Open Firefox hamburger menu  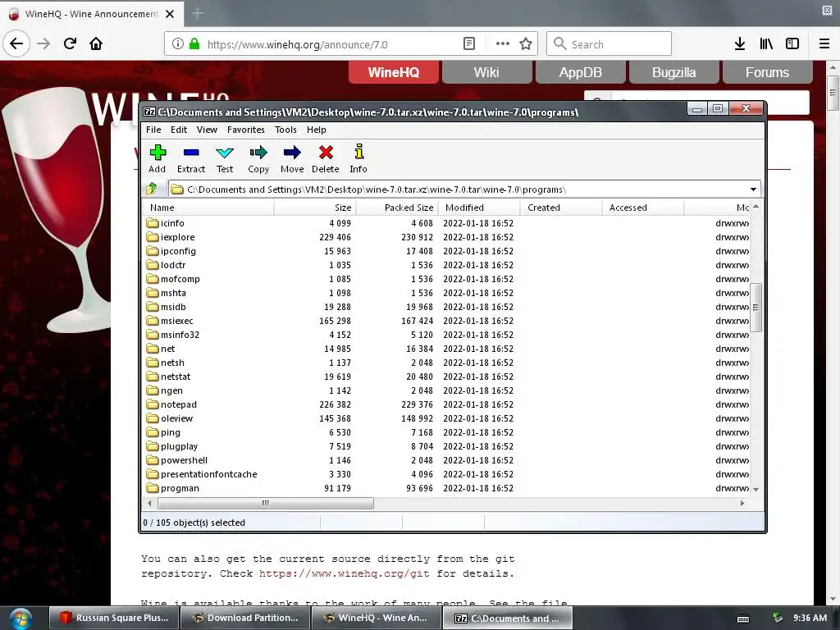coord(824,44)
